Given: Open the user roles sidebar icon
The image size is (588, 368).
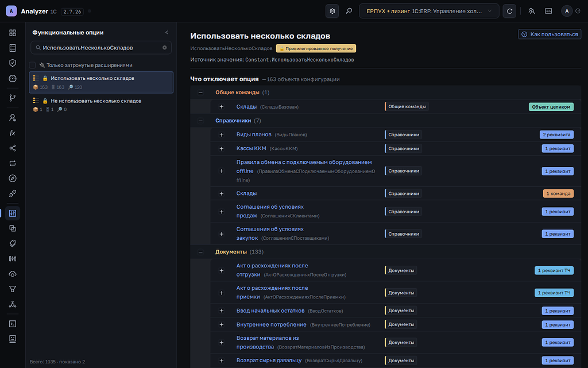Looking at the screenshot, I should [13, 117].
